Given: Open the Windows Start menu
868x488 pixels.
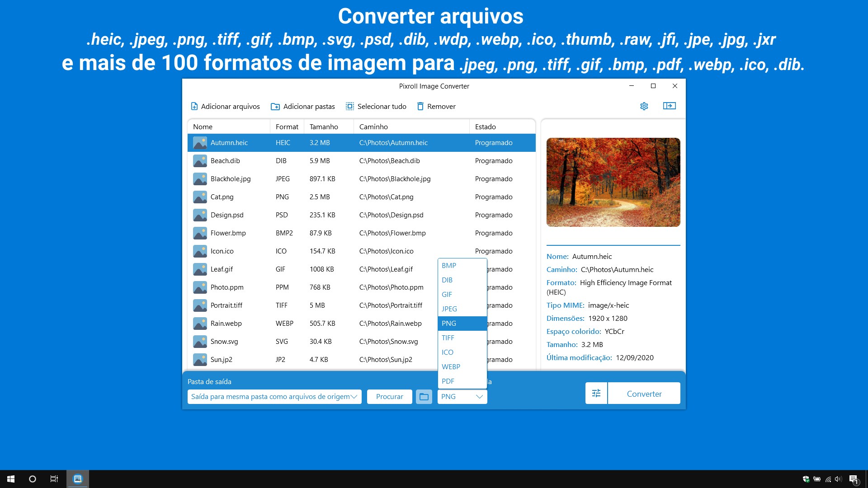Looking at the screenshot, I should pyautogui.click(x=11, y=479).
